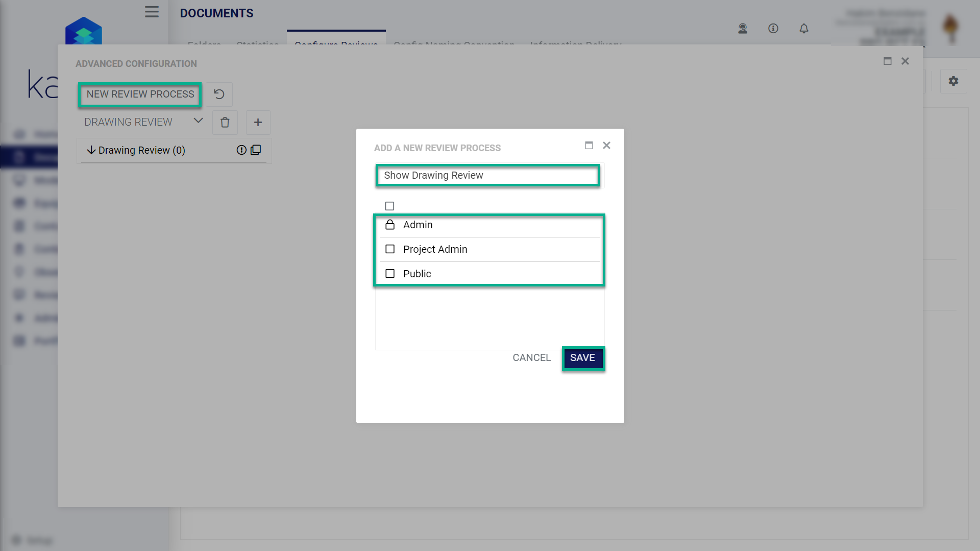The width and height of the screenshot is (980, 551).
Task: Switch to the Folders tab
Action: pyautogui.click(x=204, y=44)
